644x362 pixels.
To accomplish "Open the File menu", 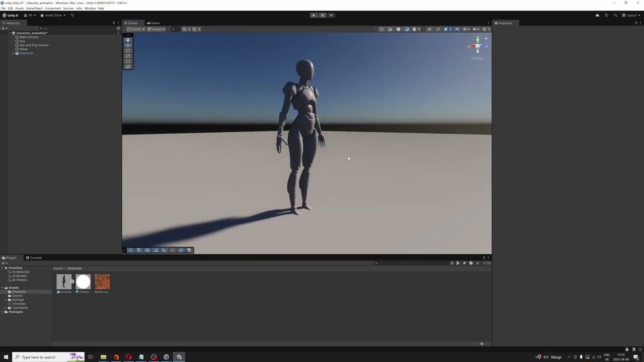I will 3,9.
